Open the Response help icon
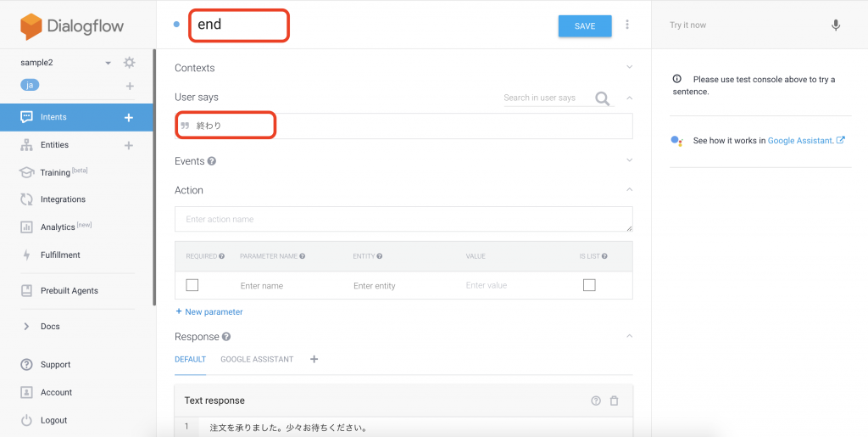Screen dimensions: 868x437 (226, 337)
